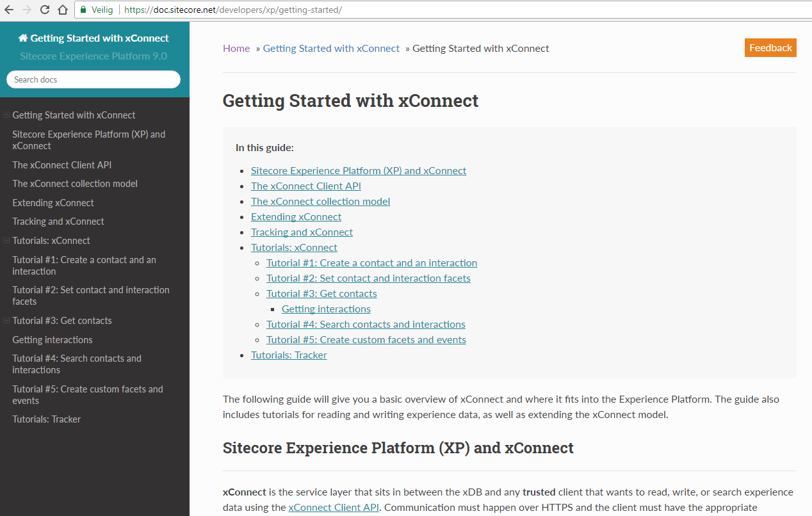Select Tutorials: Tracker in the sidebar
This screenshot has width=812, height=516.
(x=47, y=419)
